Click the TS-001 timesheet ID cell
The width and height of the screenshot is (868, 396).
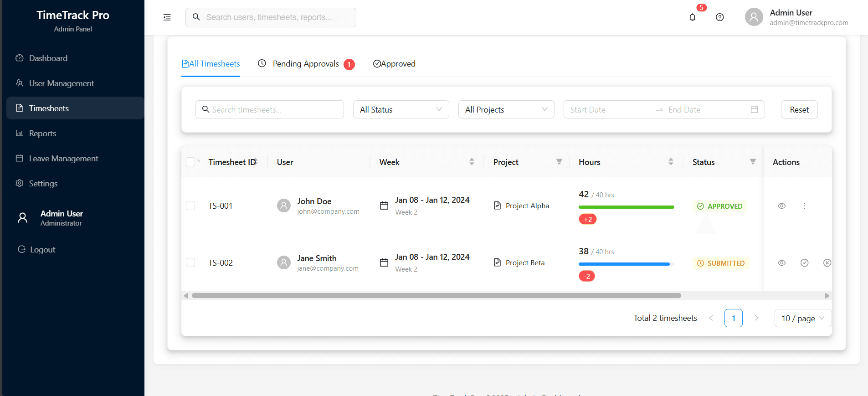click(x=221, y=206)
